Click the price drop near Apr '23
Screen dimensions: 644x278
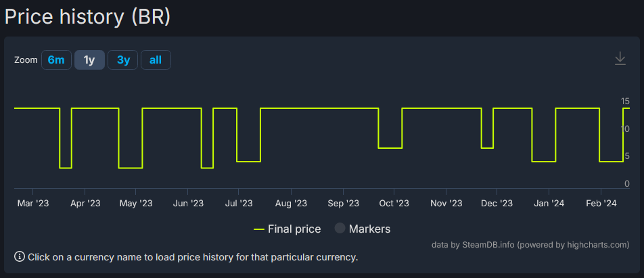point(66,168)
